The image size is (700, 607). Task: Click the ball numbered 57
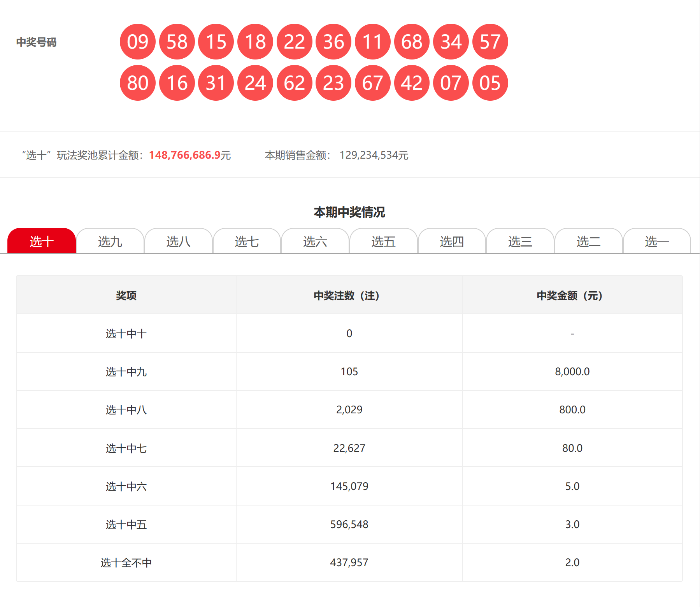tap(490, 42)
